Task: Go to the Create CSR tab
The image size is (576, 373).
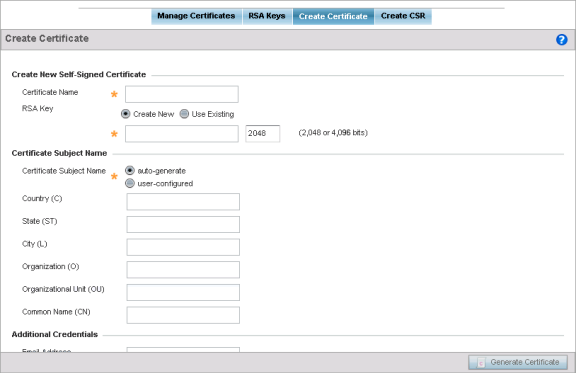Action: point(403,16)
